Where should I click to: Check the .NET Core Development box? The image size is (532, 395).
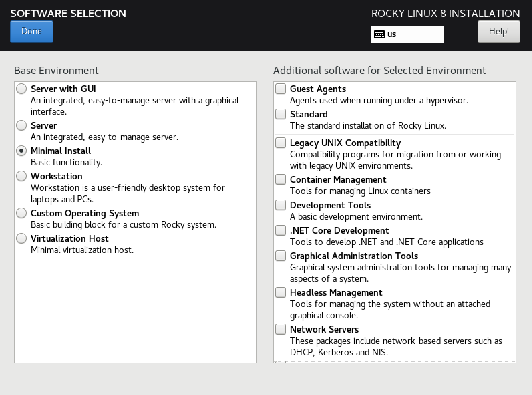[281, 231]
